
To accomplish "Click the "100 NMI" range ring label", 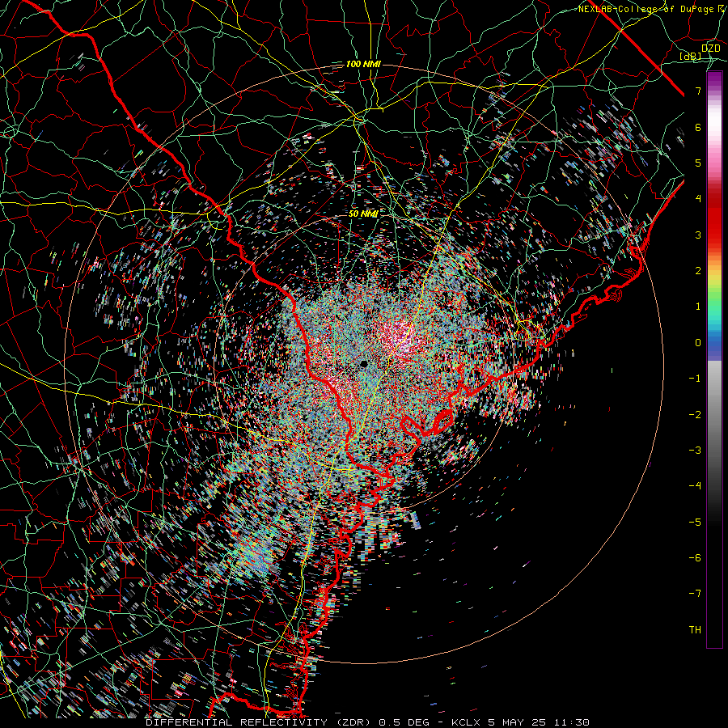I will (363, 64).
